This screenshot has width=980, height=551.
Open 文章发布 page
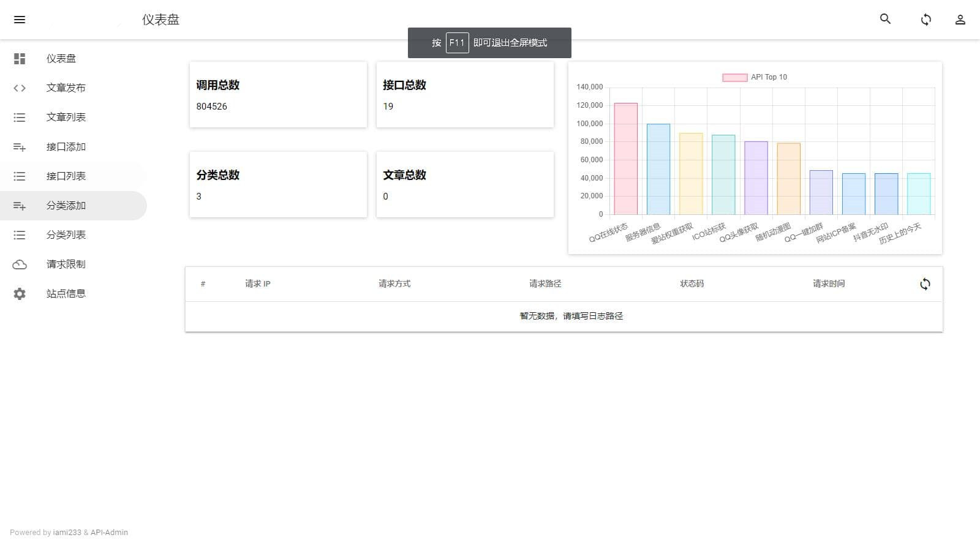73,88
